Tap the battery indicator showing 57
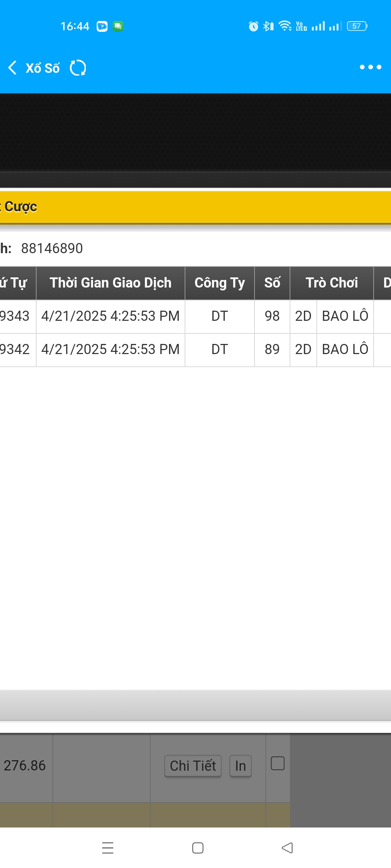The width and height of the screenshot is (391, 868). point(357,26)
